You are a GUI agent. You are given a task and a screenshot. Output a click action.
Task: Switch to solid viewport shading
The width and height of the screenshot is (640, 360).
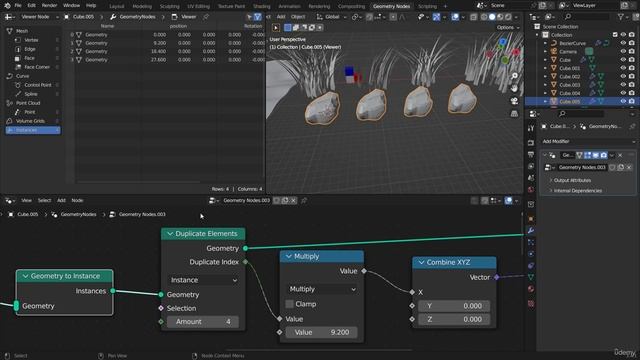coord(492,17)
